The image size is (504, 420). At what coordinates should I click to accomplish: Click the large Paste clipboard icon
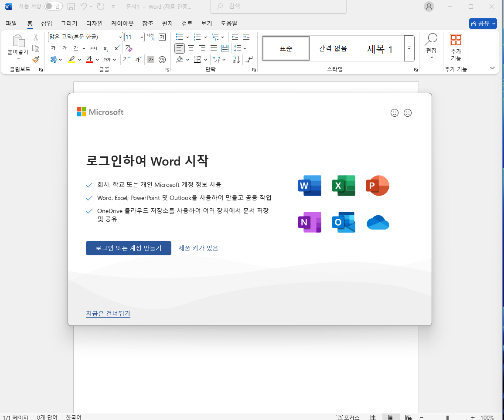[x=18, y=41]
